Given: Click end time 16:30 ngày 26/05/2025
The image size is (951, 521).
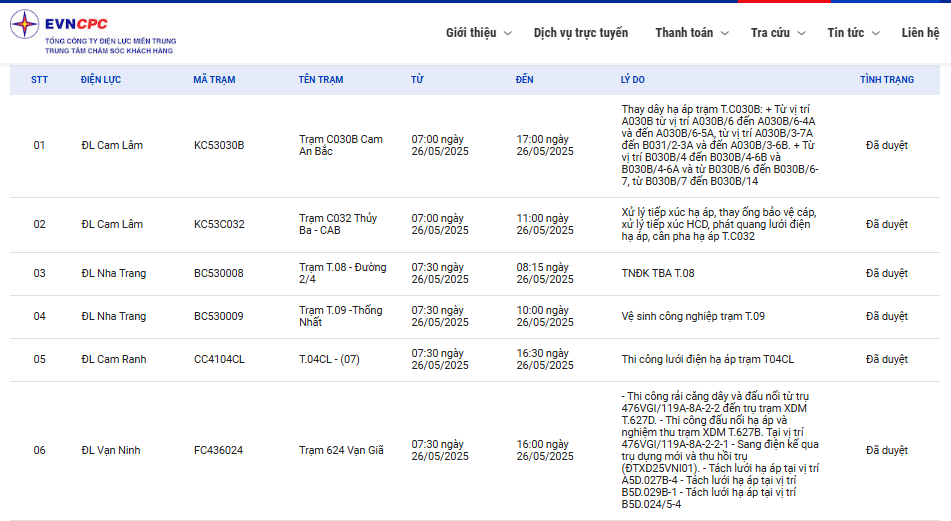Looking at the screenshot, I should 545,359.
